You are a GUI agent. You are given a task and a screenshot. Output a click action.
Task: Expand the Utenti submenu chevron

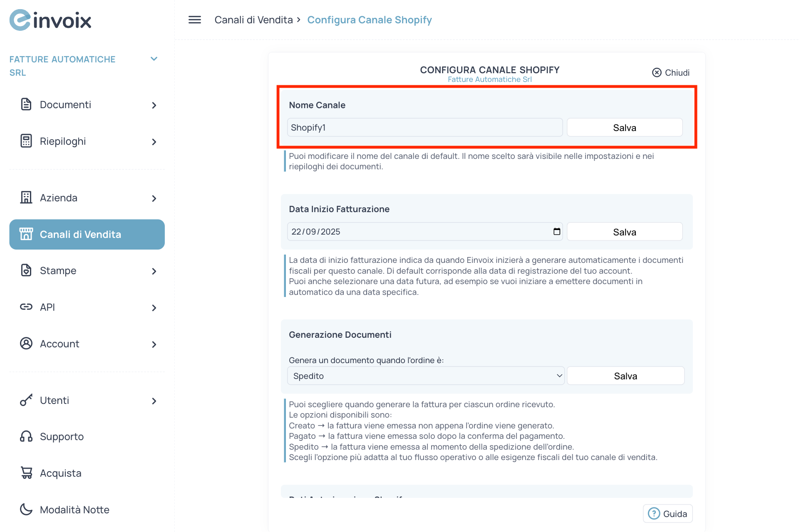154,401
